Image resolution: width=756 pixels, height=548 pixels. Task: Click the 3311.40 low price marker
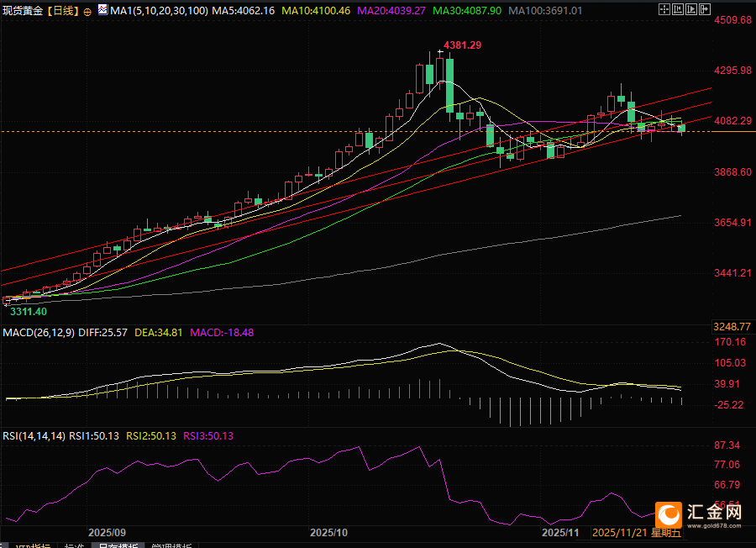29,312
